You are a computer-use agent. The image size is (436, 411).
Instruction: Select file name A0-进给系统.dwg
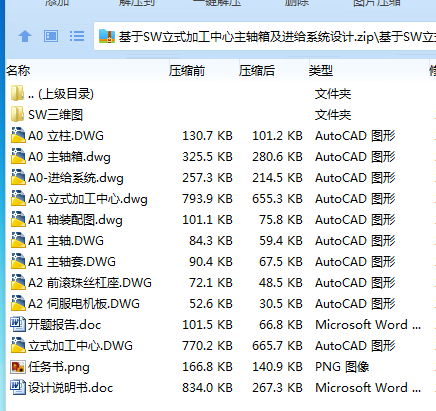pyautogui.click(x=76, y=178)
